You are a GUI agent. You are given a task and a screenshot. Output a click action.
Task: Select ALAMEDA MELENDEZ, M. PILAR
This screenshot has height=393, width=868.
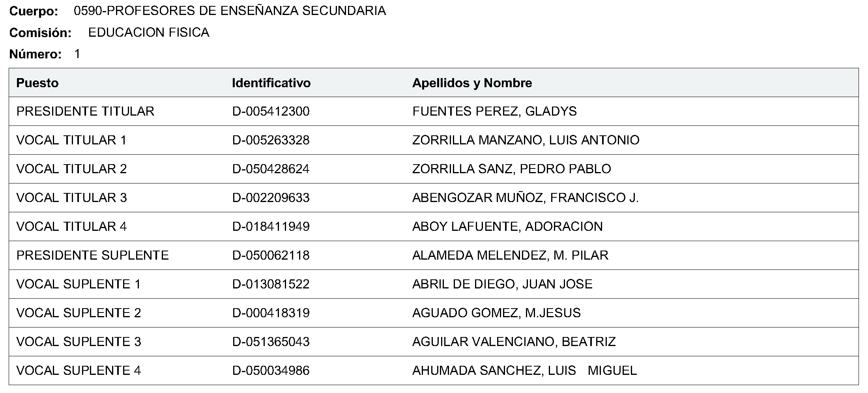510,255
